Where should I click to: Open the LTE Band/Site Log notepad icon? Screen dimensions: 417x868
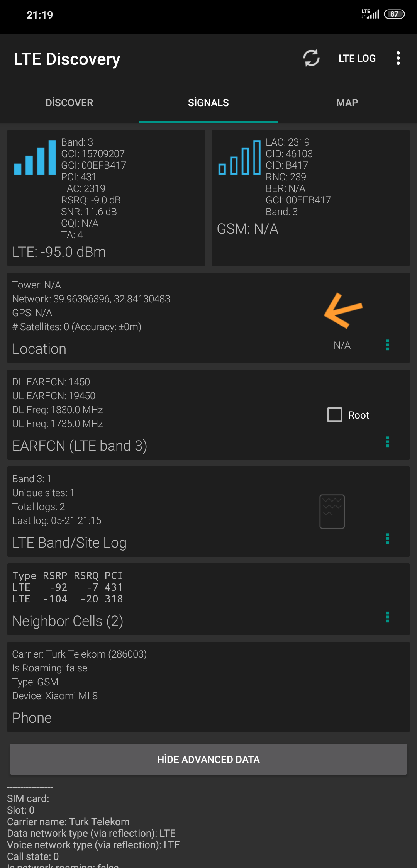tap(332, 511)
